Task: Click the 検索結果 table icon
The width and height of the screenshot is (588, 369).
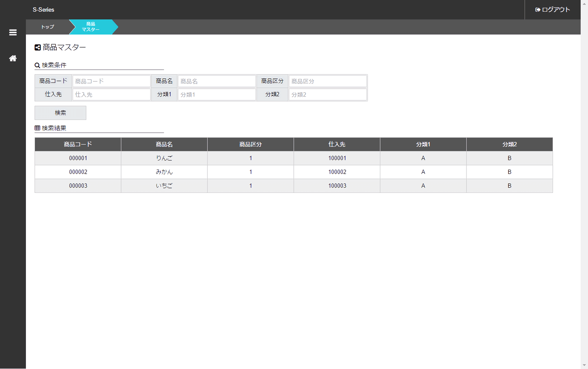Action: point(37,128)
